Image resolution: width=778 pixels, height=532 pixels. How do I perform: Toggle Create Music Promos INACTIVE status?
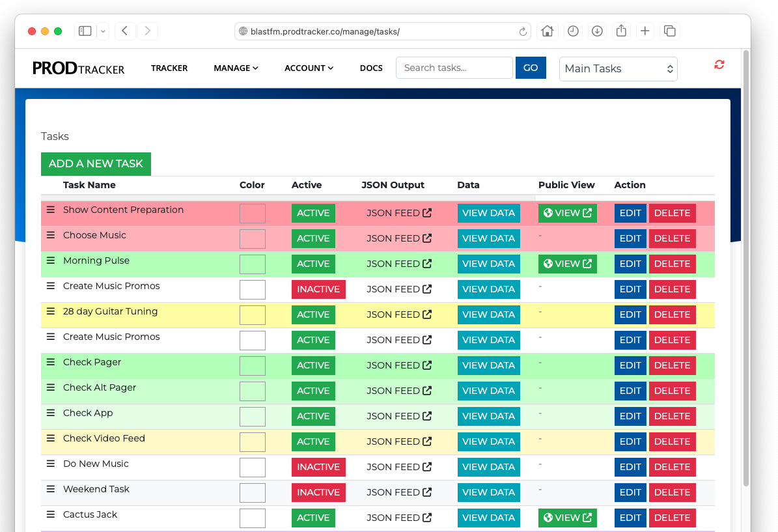(318, 289)
